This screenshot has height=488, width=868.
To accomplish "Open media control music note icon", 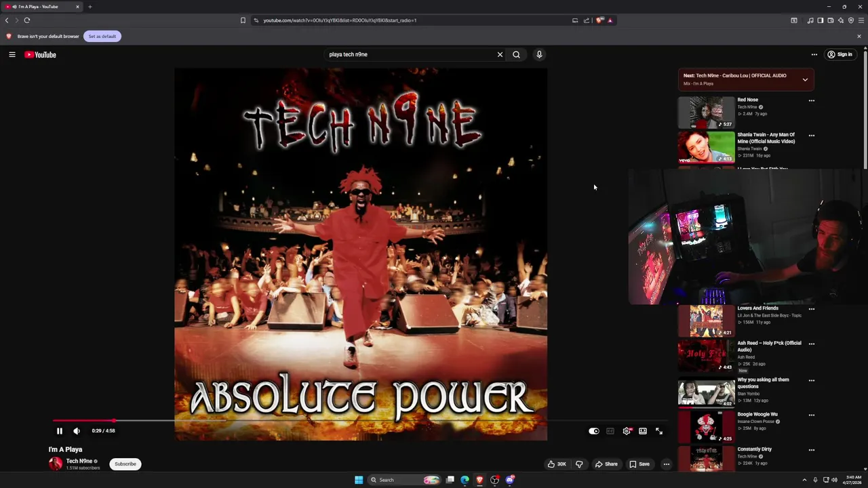I will tap(810, 20).
